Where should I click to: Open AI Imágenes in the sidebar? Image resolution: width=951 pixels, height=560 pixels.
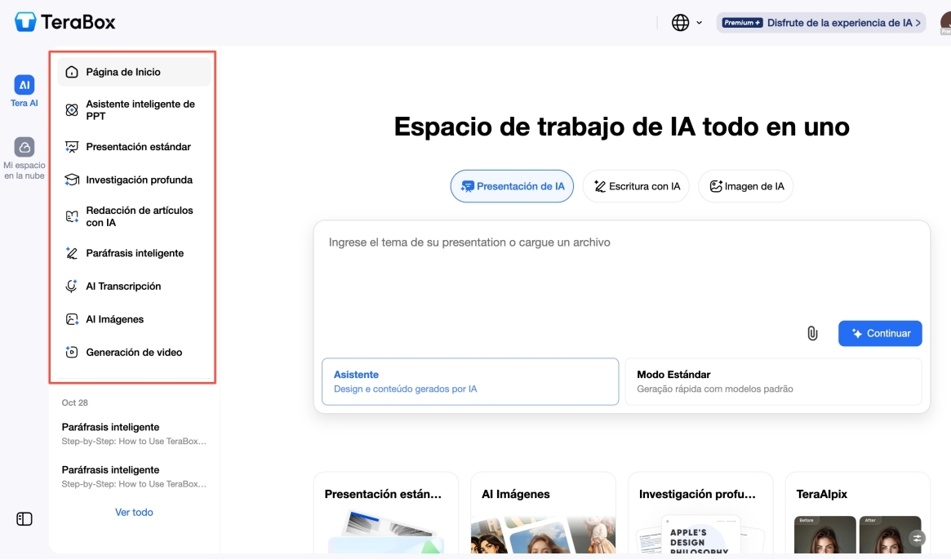[x=134, y=319]
